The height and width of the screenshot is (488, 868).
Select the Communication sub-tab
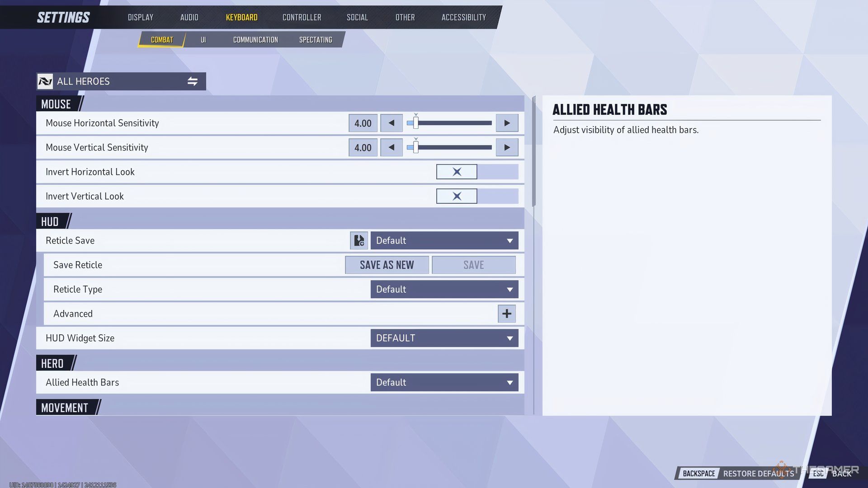pos(255,40)
